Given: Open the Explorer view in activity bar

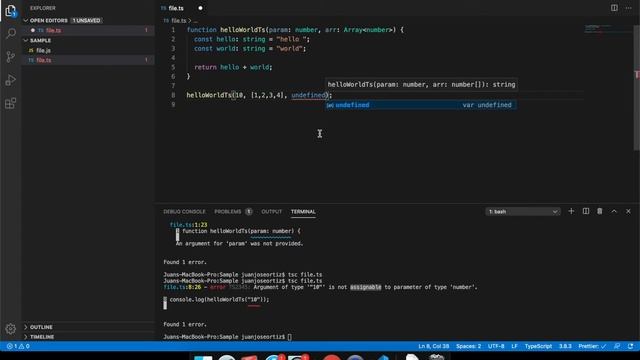Looking at the screenshot, I should [x=11, y=11].
